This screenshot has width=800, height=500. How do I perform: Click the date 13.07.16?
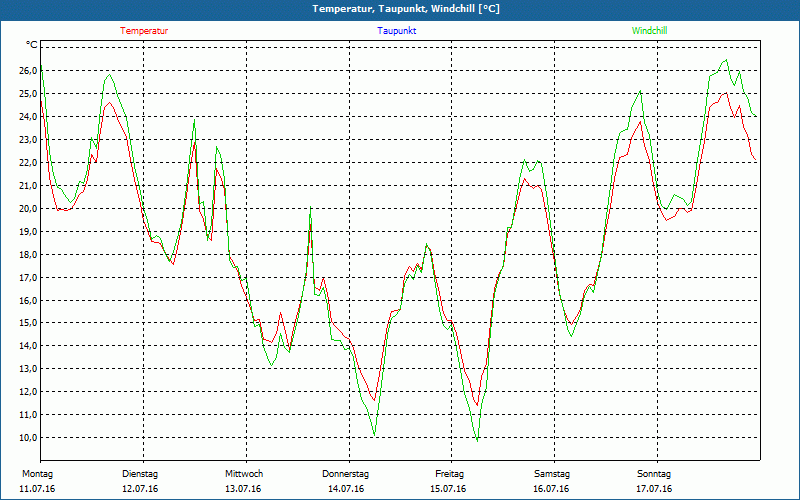243,489
